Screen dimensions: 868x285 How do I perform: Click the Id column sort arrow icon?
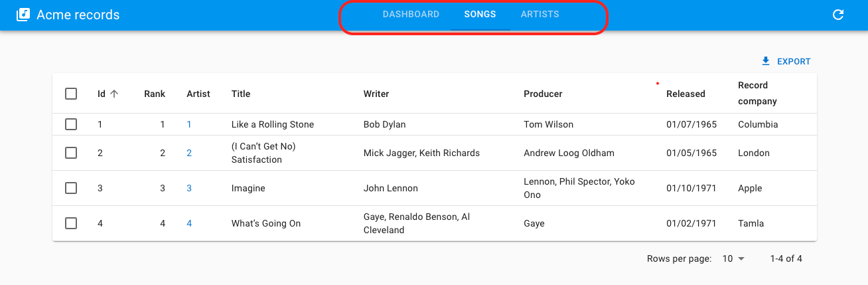114,94
